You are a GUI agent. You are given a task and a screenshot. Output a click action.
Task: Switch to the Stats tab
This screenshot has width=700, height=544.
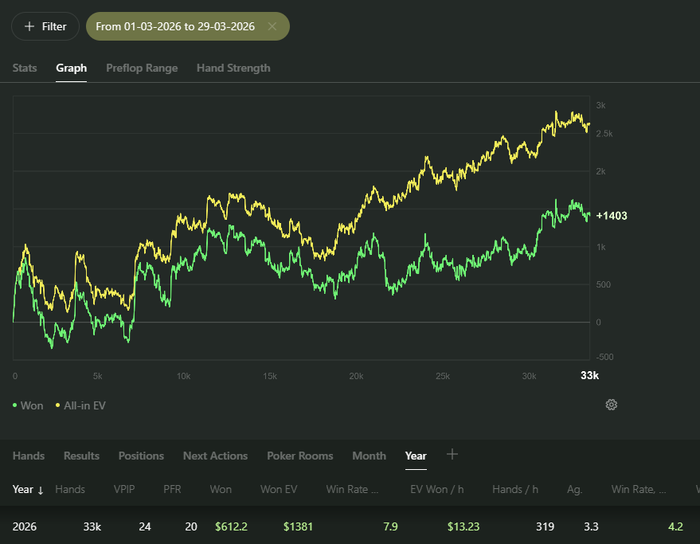pos(25,68)
